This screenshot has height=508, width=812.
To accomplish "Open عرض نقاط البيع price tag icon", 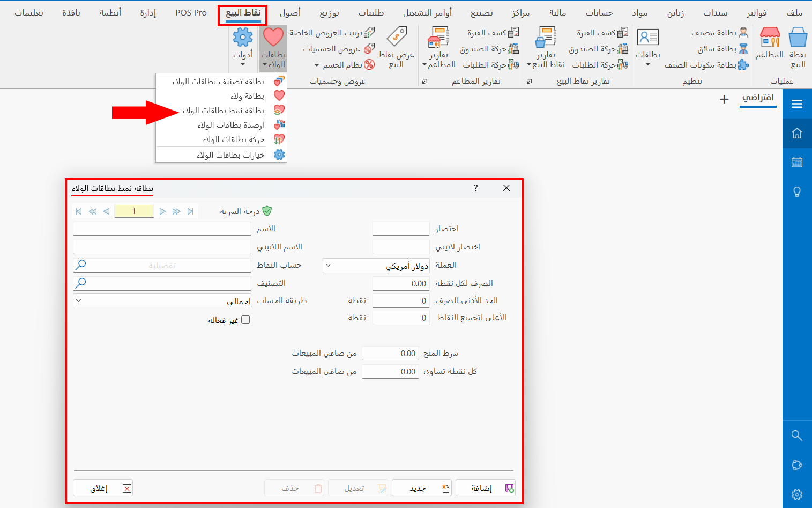I will 397,46.
